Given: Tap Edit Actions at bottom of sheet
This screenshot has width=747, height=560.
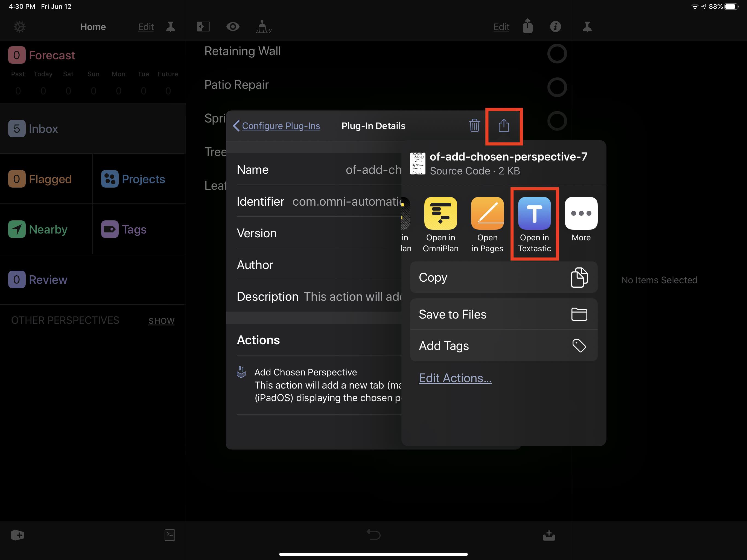Looking at the screenshot, I should [x=455, y=378].
